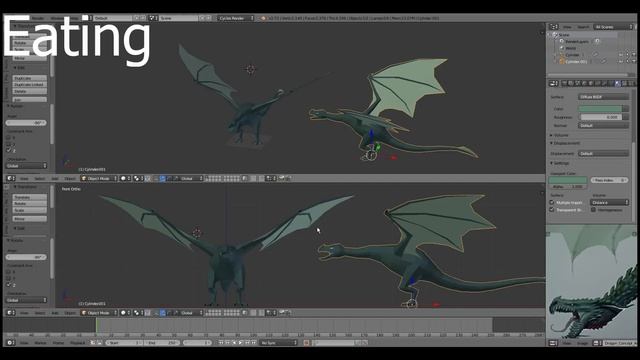Open Marker menu in timeline
The height and width of the screenshot is (360, 640).
click(40, 342)
